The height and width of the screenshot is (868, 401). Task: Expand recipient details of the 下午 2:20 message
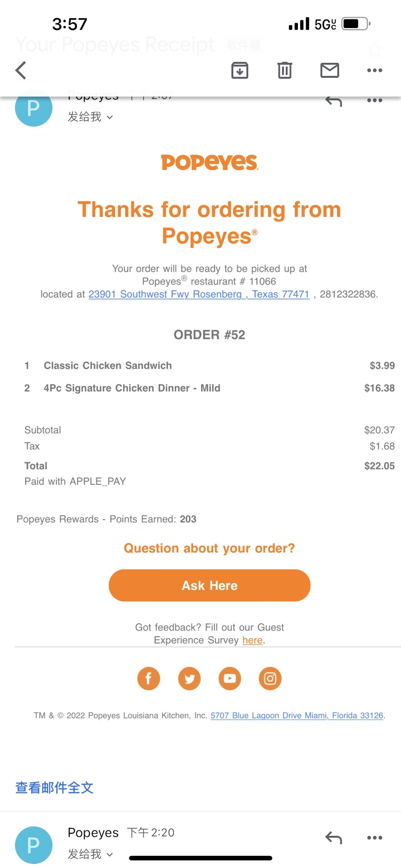click(90, 854)
